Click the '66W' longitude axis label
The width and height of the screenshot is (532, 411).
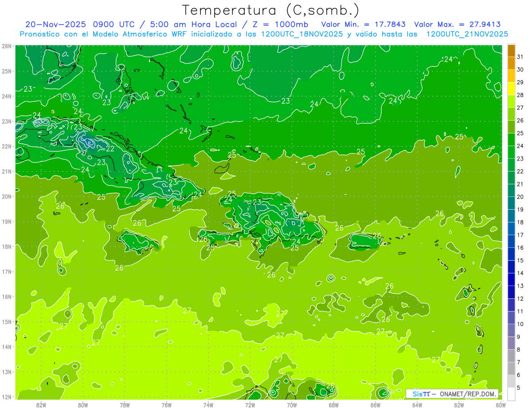coord(375,405)
